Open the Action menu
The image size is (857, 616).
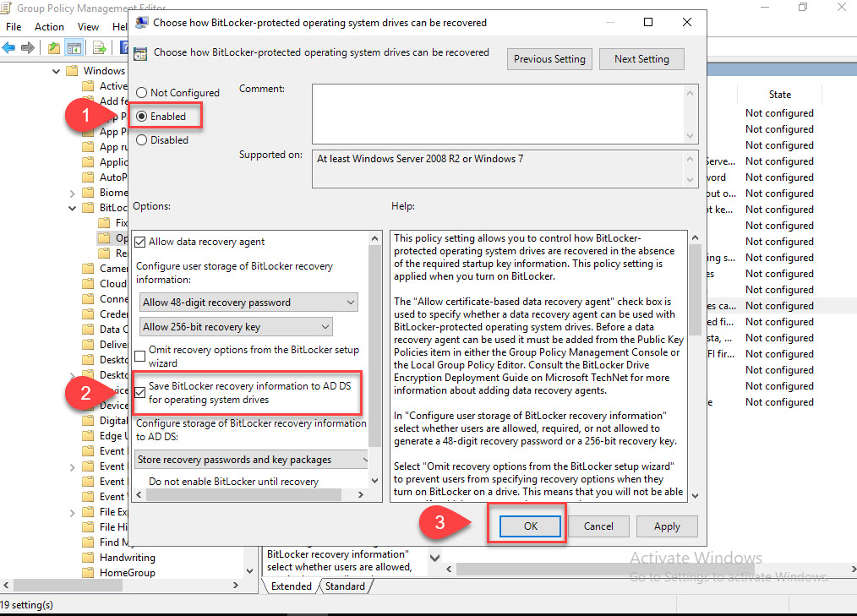49,27
